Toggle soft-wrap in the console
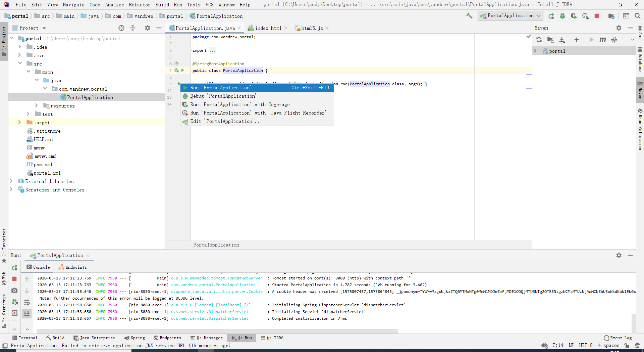 tap(27, 302)
